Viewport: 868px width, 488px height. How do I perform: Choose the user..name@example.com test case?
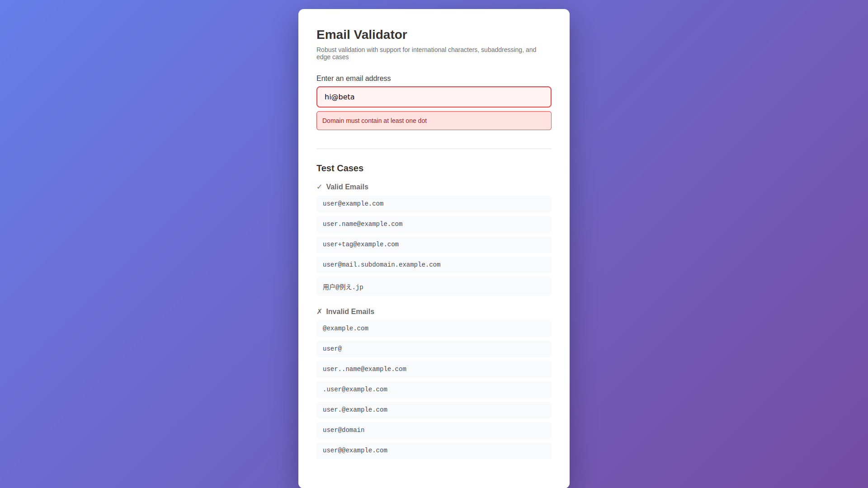(x=434, y=369)
